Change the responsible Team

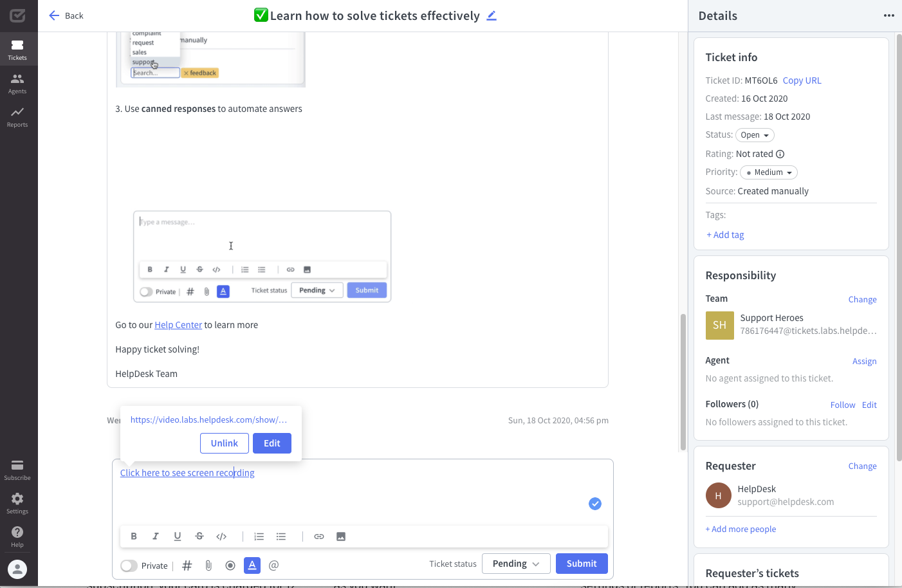click(x=862, y=299)
